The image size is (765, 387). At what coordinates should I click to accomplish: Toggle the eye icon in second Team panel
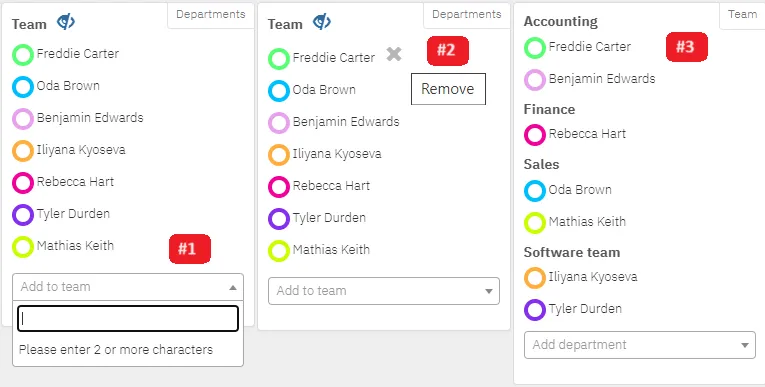click(x=322, y=22)
